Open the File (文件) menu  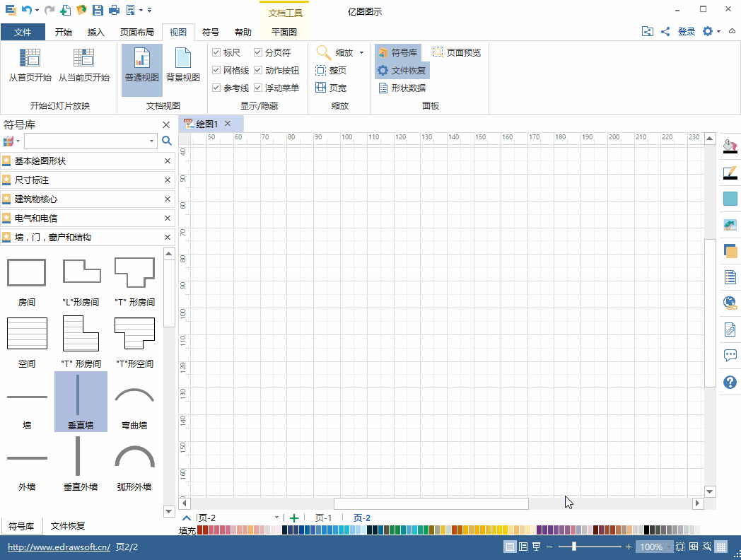23,32
